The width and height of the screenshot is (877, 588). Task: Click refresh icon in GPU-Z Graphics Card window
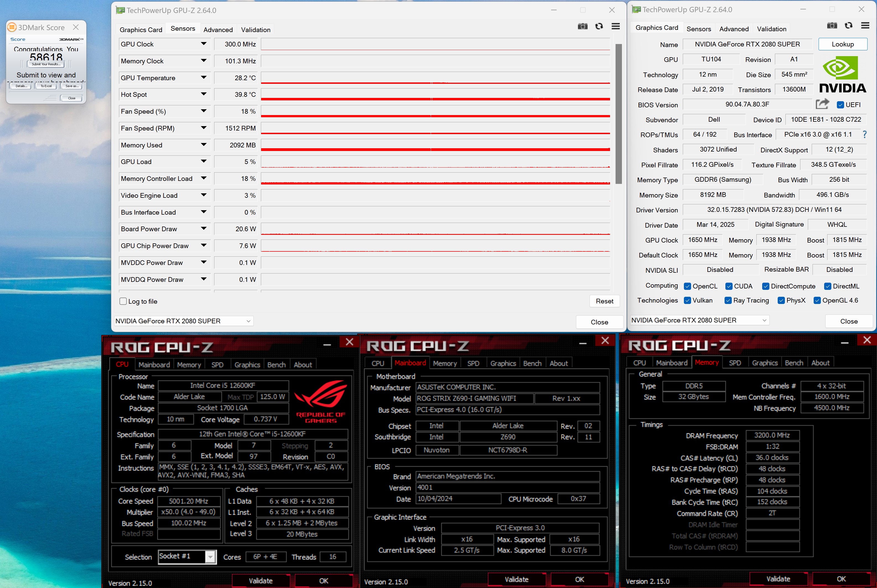849,25
